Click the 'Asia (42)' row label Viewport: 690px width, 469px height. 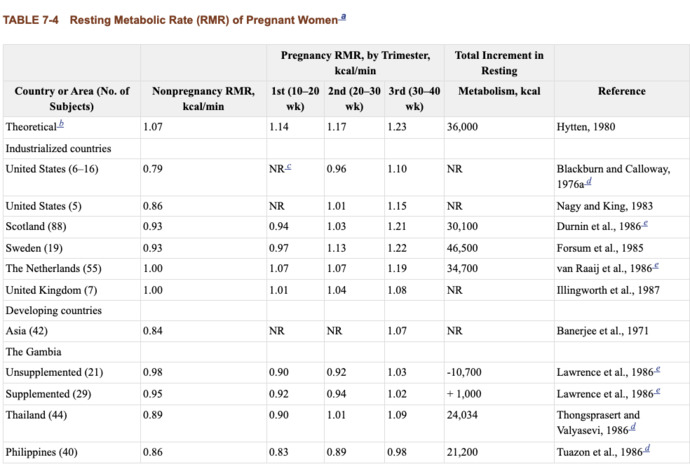(27, 331)
